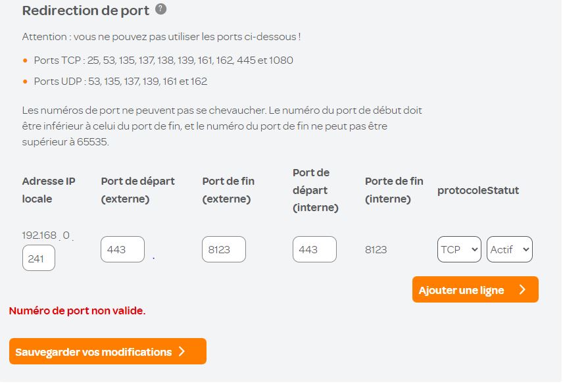Screen dimensions: 586x392
Task: Click the Port de départ (interne) header
Action: point(316,189)
